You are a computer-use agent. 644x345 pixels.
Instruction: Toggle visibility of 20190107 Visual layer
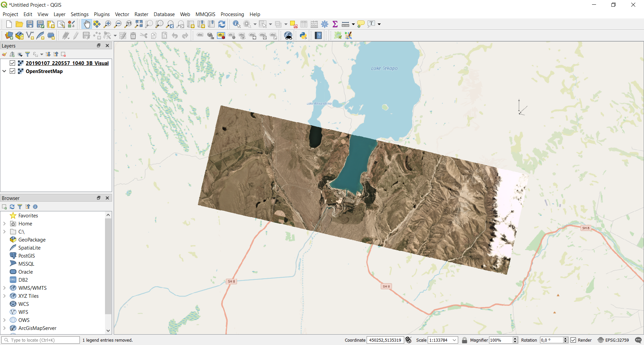pyautogui.click(x=12, y=63)
